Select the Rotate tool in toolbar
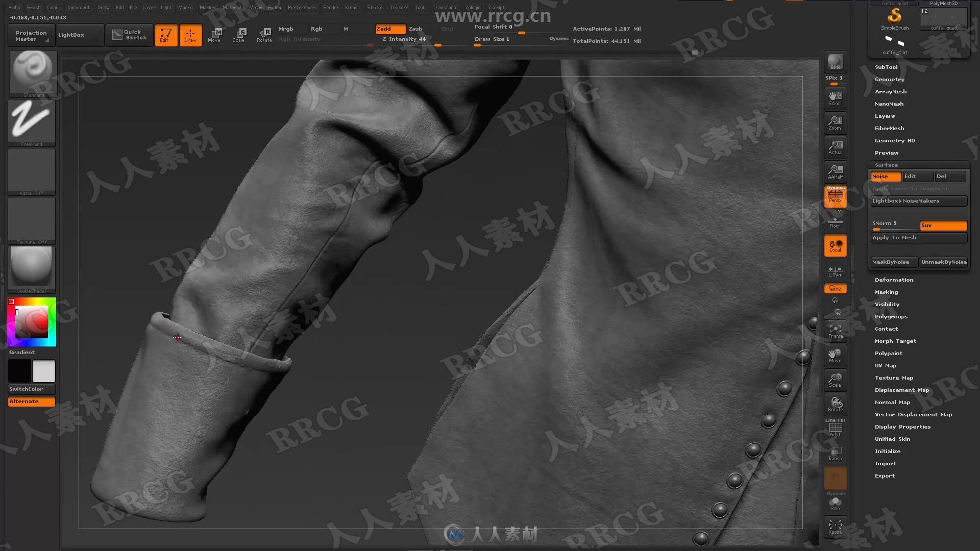The height and width of the screenshot is (551, 980). (x=264, y=34)
